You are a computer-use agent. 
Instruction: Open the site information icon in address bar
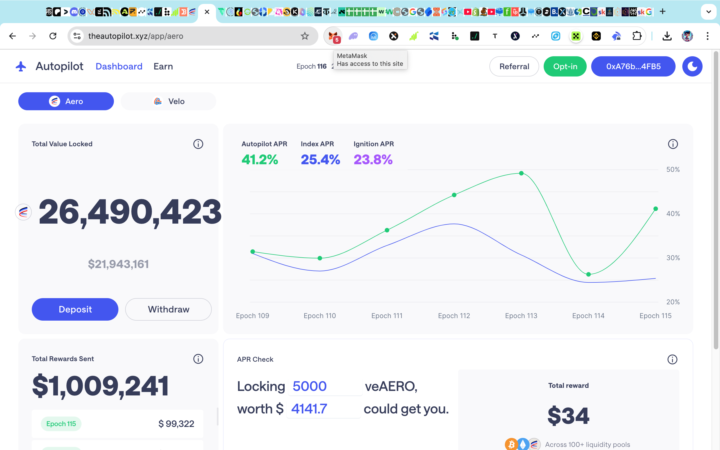(x=77, y=36)
